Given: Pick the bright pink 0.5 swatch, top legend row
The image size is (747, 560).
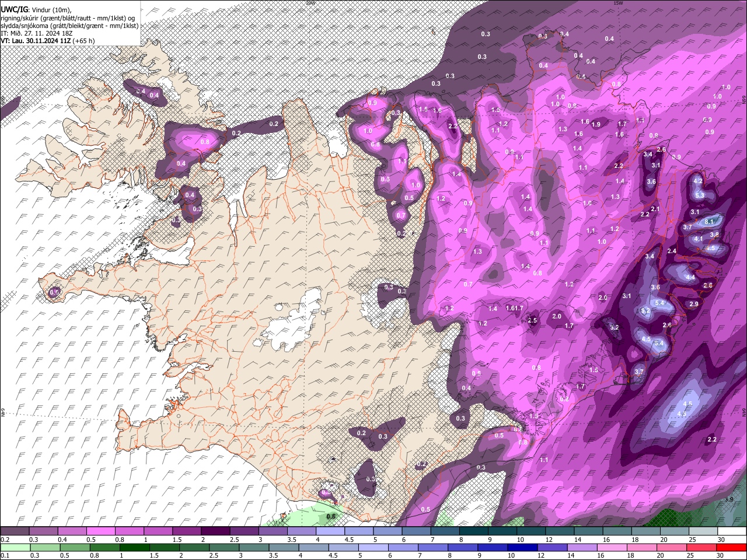Looking at the screenshot, I should pyautogui.click(x=100, y=531).
